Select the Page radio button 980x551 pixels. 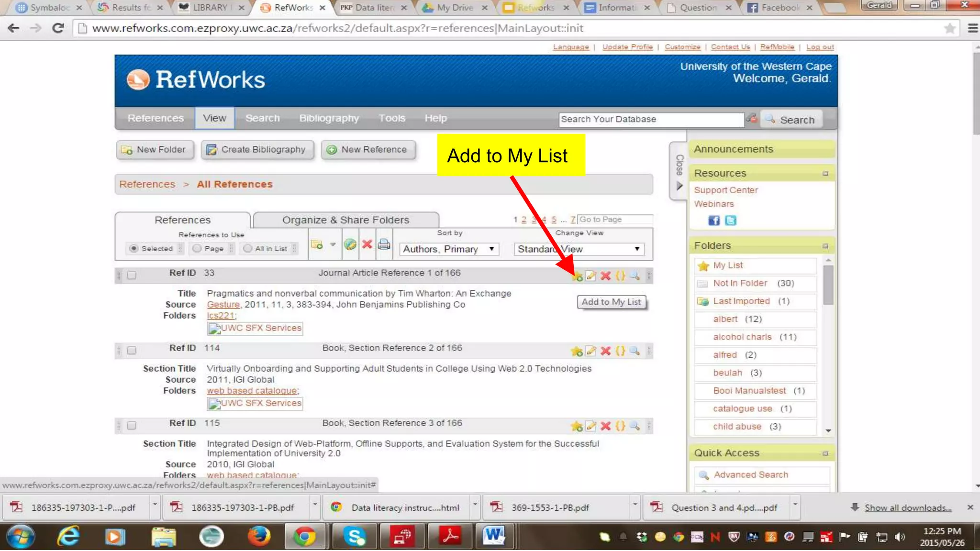coord(197,249)
